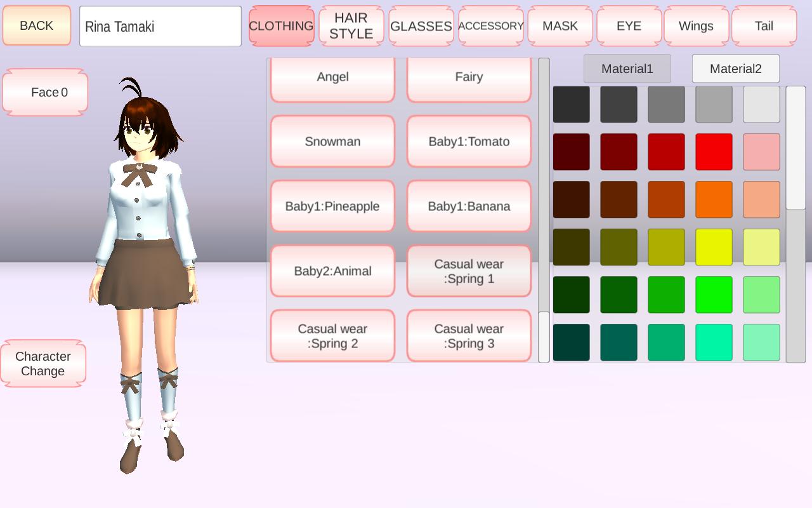This screenshot has width=812, height=508.
Task: Choose the Angel outfit
Action: (332, 77)
